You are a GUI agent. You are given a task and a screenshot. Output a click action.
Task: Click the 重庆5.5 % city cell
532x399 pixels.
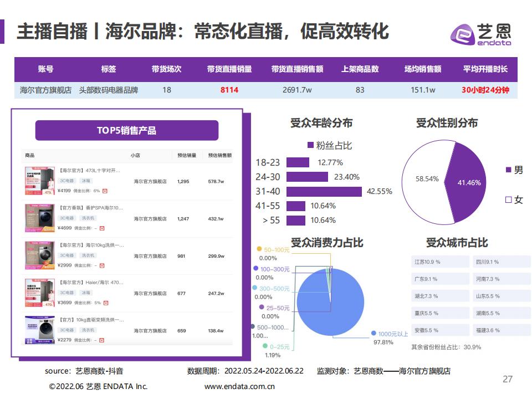(x=440, y=313)
